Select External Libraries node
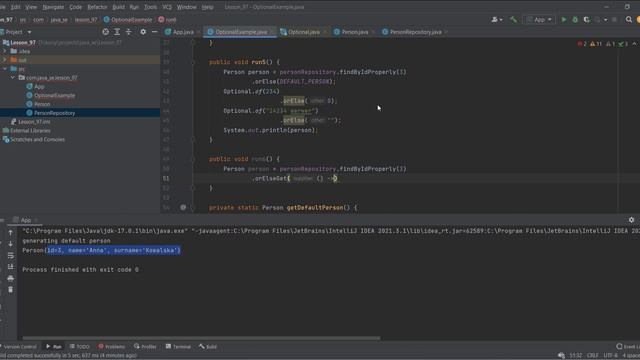This screenshot has height=360, width=640. pos(30,131)
